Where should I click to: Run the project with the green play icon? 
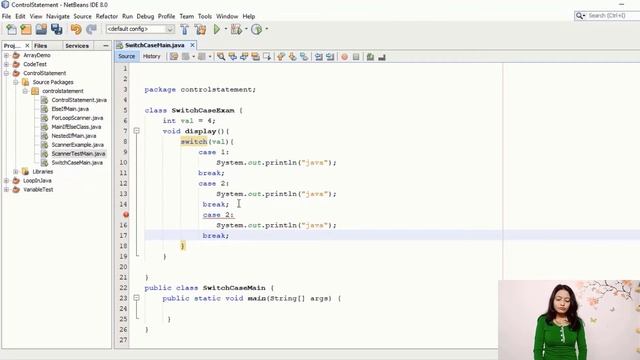tap(217, 29)
